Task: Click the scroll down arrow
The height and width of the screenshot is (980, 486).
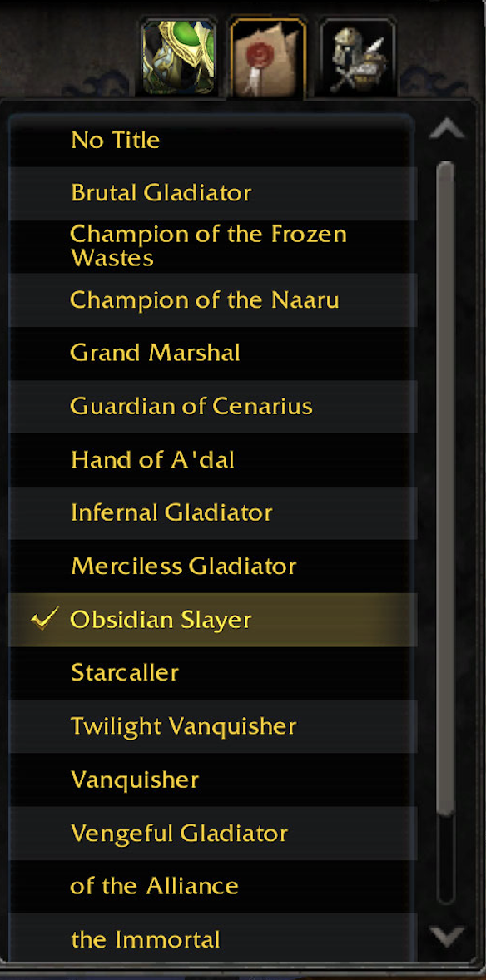Action: click(447, 936)
